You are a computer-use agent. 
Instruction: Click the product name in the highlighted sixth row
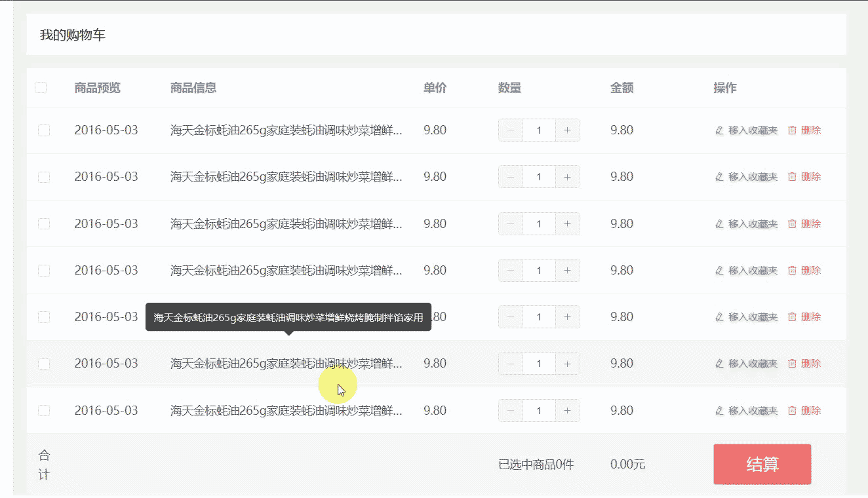[286, 364]
